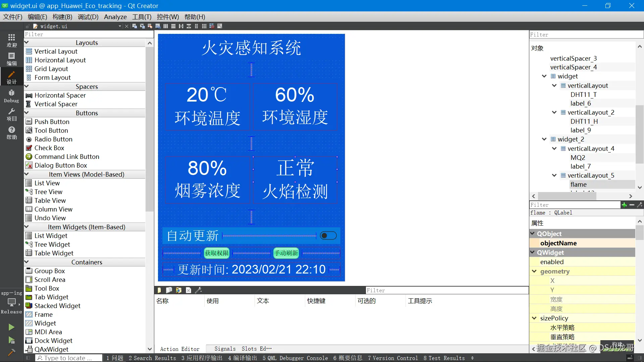Break the current layout
This screenshot has height=362, width=644.
[x=212, y=26]
